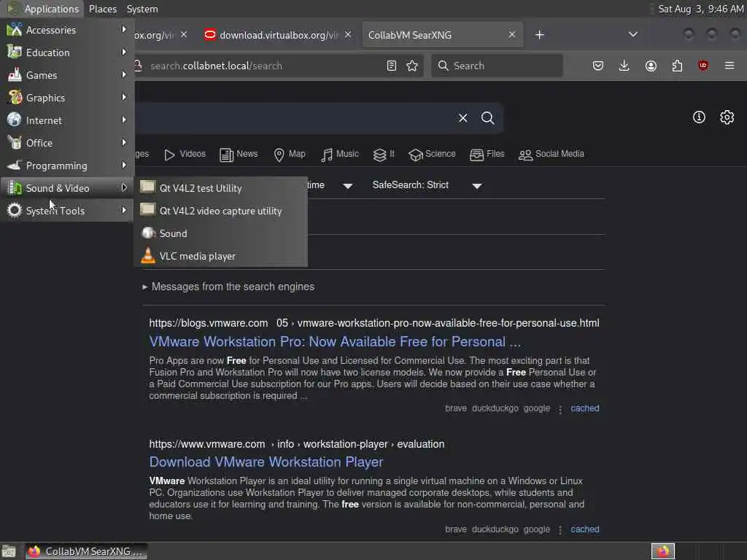The image size is (747, 560).
Task: Open the Firefox account icon
Action: pyautogui.click(x=651, y=66)
